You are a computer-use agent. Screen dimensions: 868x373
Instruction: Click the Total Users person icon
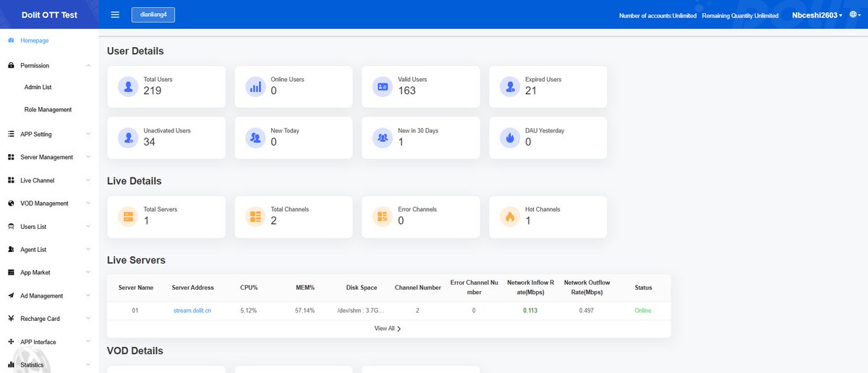click(x=128, y=86)
